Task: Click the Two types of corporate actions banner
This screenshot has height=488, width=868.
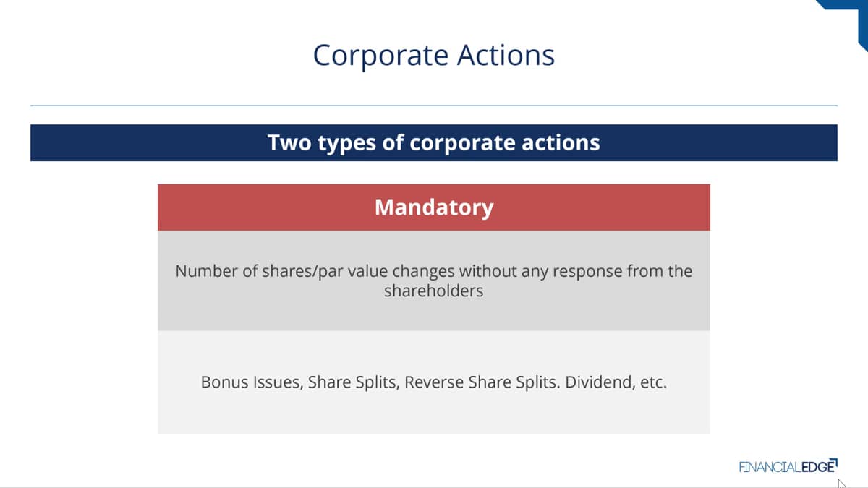Action: (434, 142)
